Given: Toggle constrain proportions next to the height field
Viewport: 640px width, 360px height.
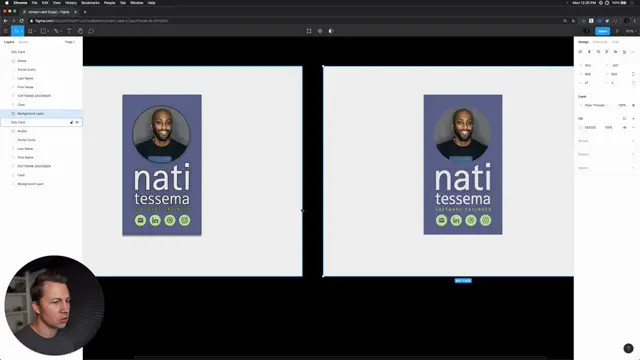Looking at the screenshot, I should tap(633, 74).
